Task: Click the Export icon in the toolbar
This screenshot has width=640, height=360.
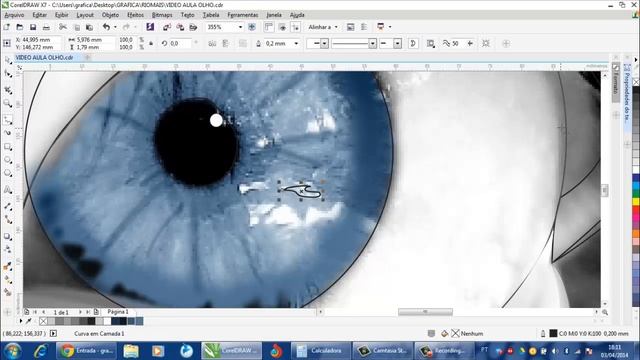Action: (180, 27)
